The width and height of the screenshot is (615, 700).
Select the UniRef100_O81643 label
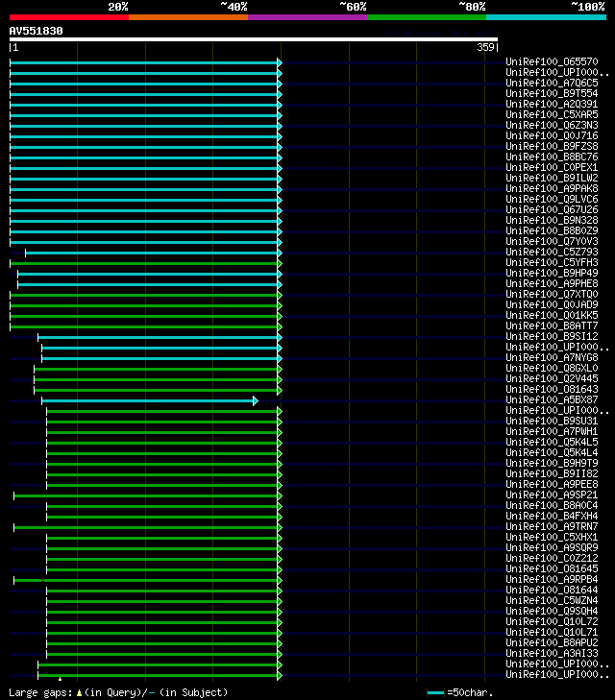(x=552, y=389)
